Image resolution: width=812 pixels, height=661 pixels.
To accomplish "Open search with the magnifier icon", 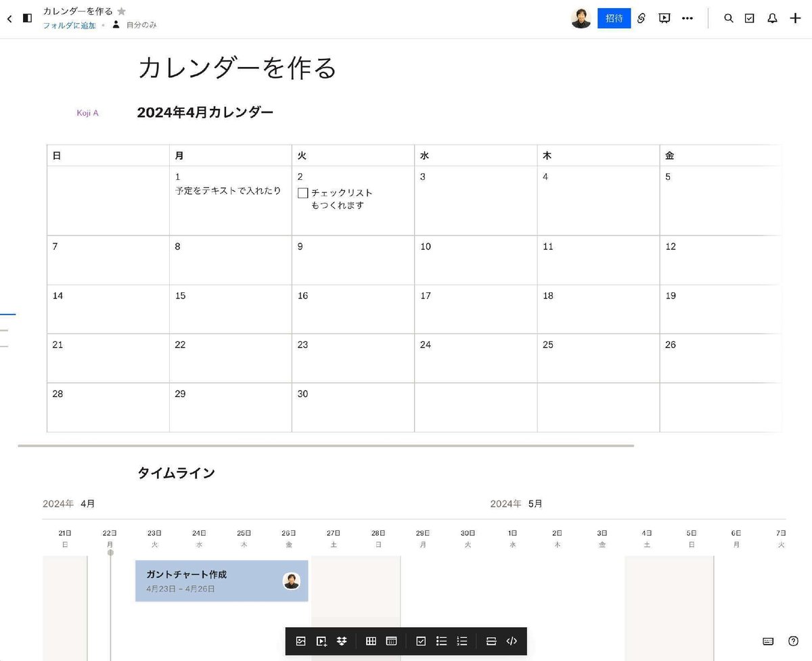I will point(729,18).
